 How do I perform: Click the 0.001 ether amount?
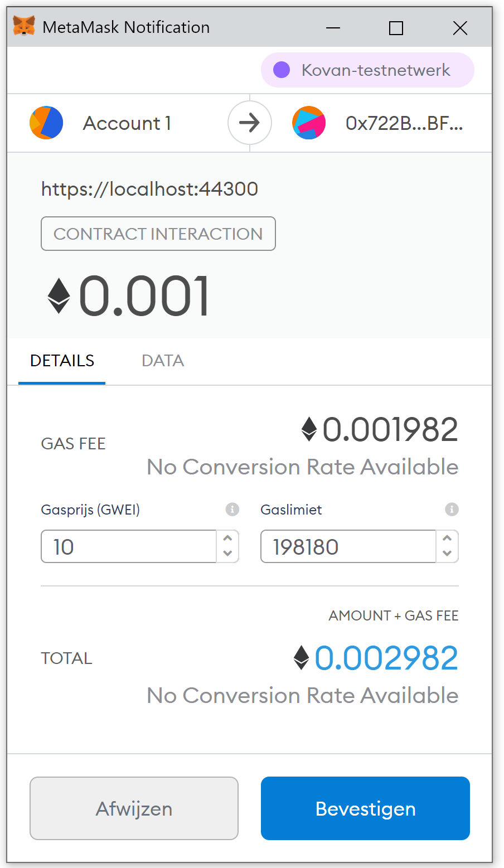click(144, 296)
